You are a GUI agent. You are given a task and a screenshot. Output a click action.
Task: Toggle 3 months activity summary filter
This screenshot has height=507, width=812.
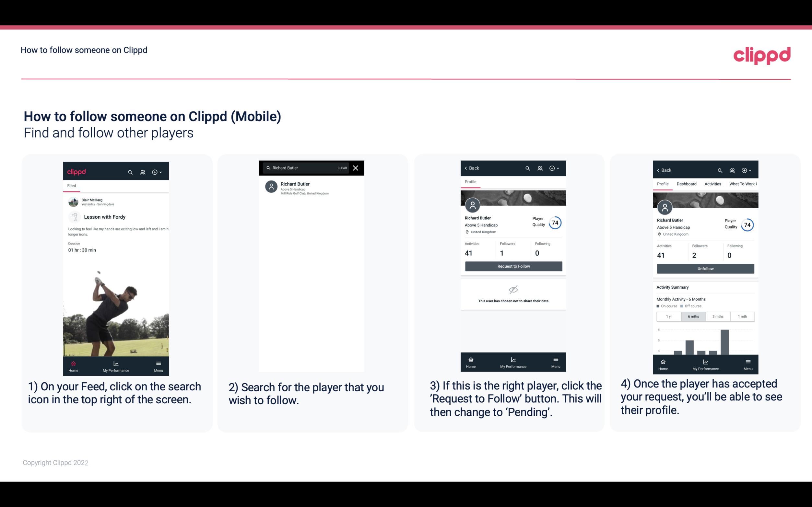click(718, 317)
